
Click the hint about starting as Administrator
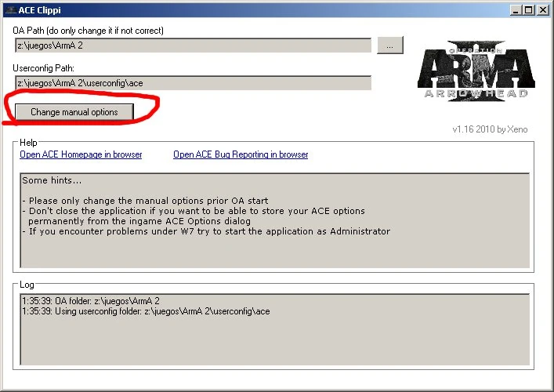pos(206,231)
